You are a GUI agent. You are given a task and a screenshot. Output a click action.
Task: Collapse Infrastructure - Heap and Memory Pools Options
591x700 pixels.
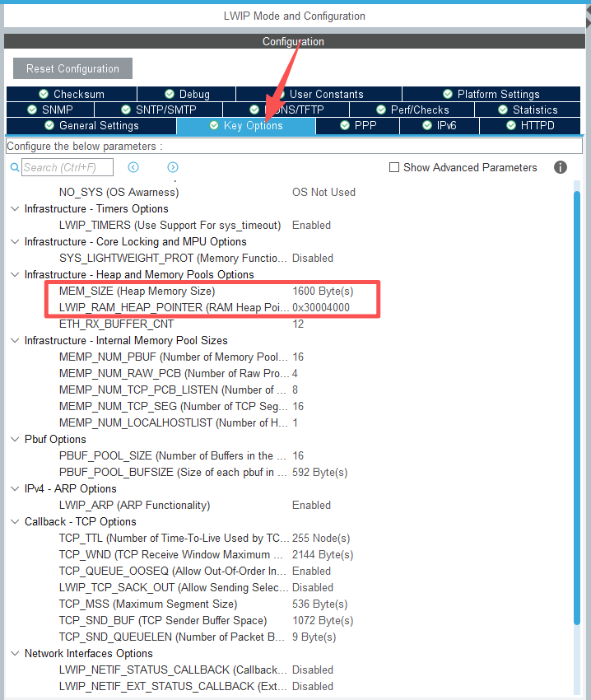pyautogui.click(x=15, y=274)
